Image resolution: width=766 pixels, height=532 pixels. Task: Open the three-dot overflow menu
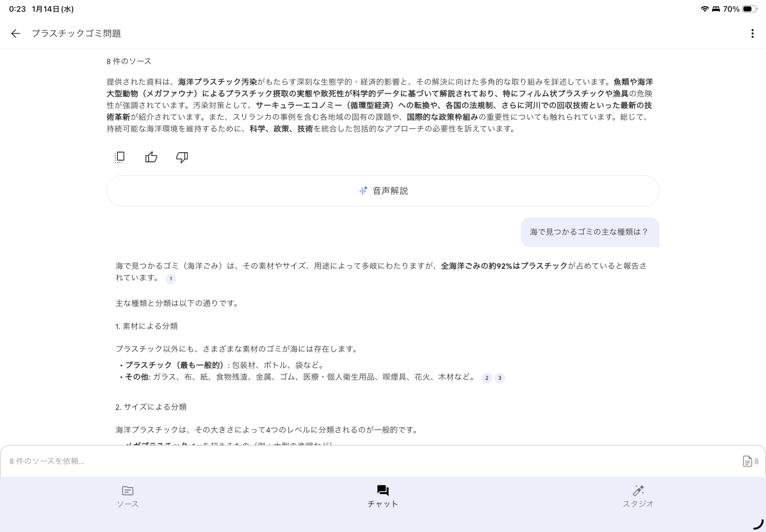tap(752, 33)
